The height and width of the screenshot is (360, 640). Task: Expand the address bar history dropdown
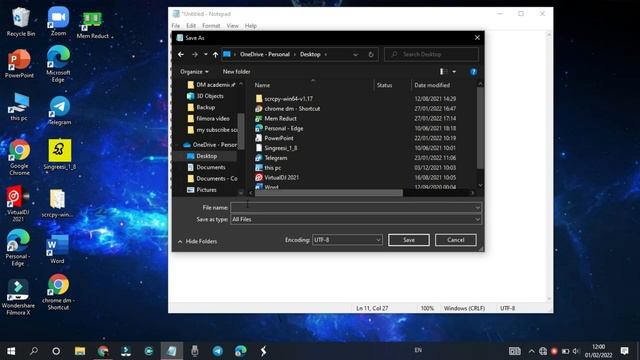(356, 54)
